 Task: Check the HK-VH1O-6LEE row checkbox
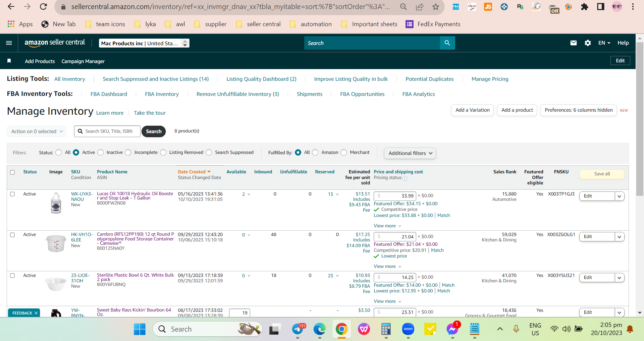[x=12, y=235]
